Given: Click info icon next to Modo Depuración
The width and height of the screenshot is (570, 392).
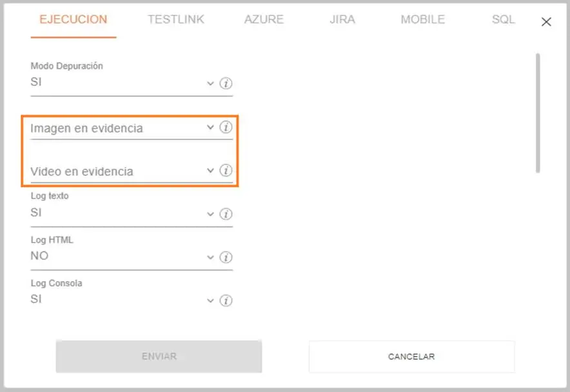Looking at the screenshot, I should [226, 84].
